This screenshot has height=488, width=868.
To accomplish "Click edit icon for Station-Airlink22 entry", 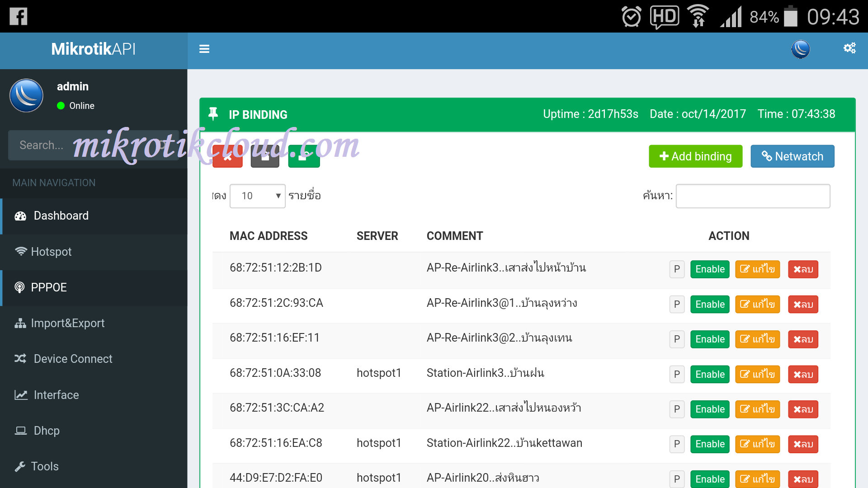I will click(758, 443).
